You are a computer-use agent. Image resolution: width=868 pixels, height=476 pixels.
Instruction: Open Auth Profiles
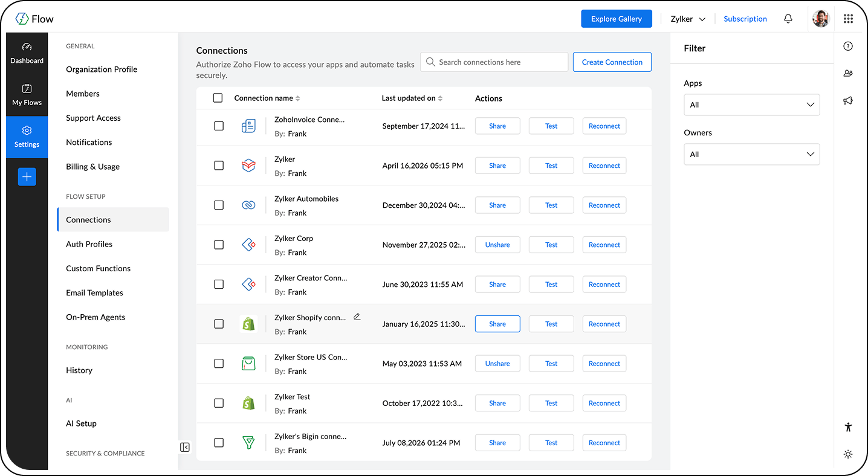(89, 244)
